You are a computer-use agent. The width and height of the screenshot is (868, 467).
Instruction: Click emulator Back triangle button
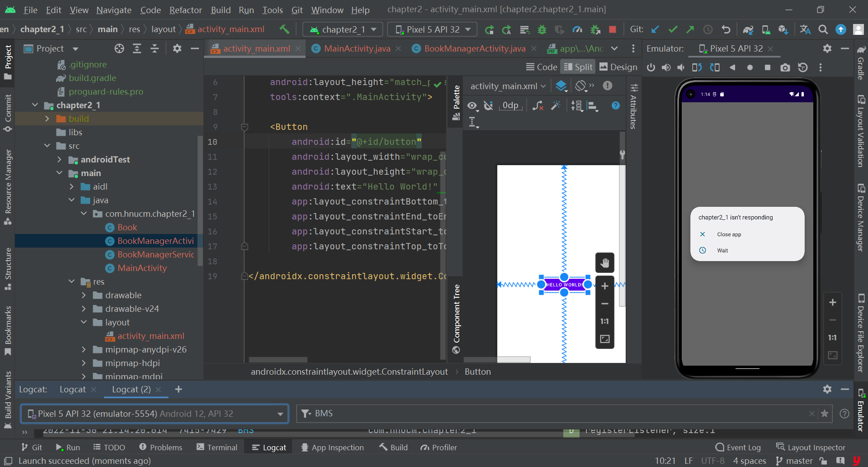[732, 67]
